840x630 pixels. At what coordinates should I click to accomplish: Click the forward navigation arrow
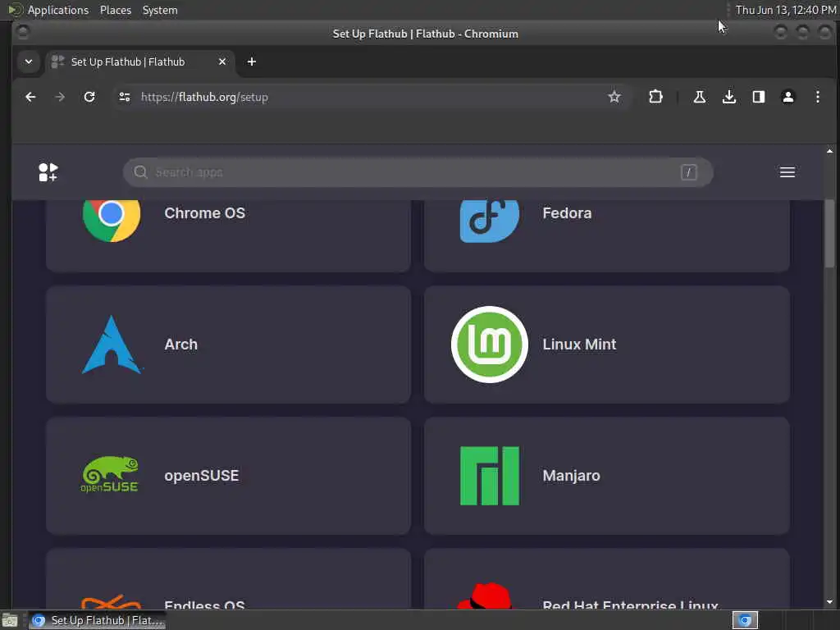pos(60,97)
